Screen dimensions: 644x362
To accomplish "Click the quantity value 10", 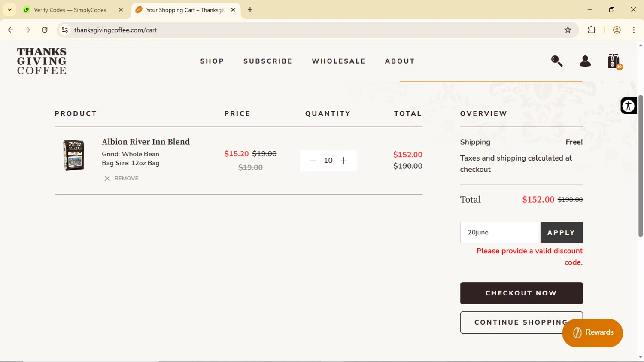I will [328, 161].
